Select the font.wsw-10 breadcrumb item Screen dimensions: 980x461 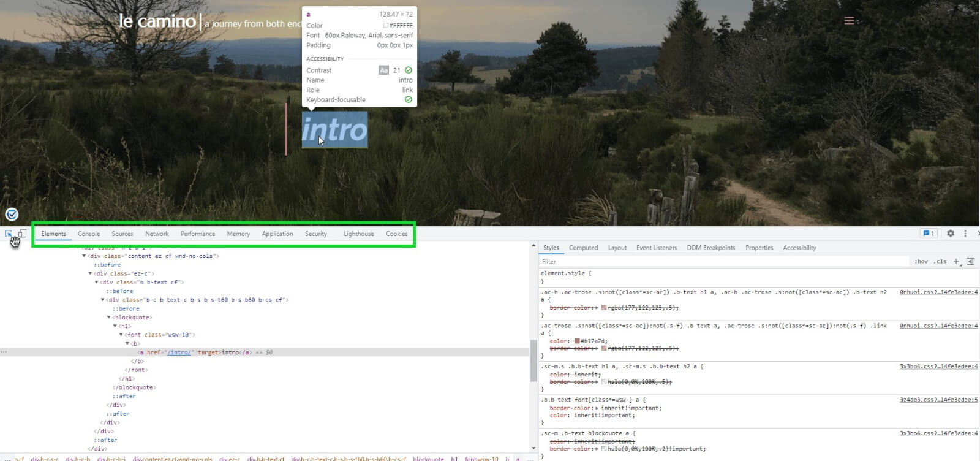[481, 458]
